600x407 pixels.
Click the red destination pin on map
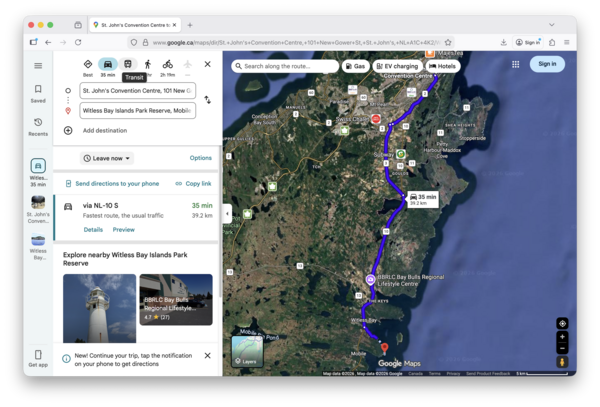pos(385,348)
